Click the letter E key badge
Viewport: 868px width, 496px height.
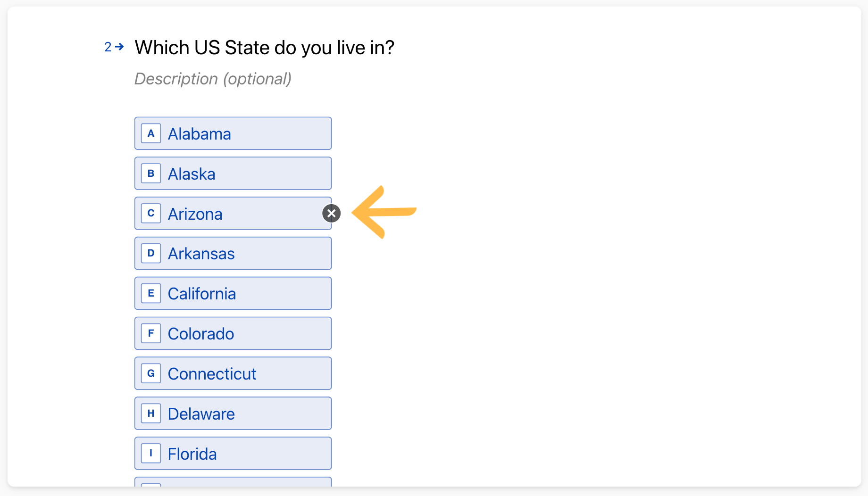151,293
